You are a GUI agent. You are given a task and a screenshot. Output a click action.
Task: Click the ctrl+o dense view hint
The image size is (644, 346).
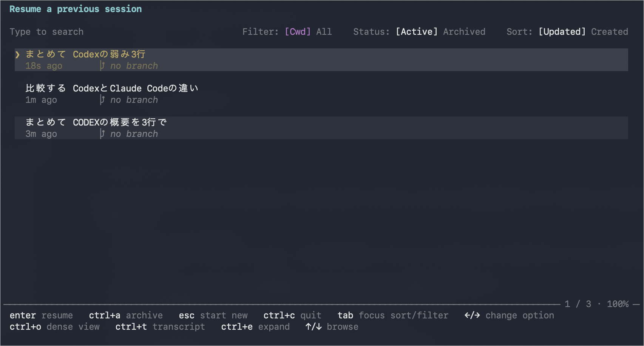(x=54, y=327)
